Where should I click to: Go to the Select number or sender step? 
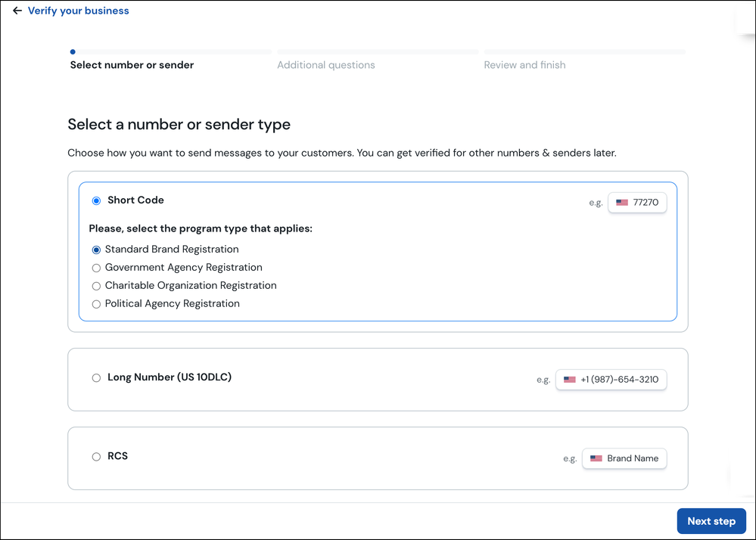[132, 65]
